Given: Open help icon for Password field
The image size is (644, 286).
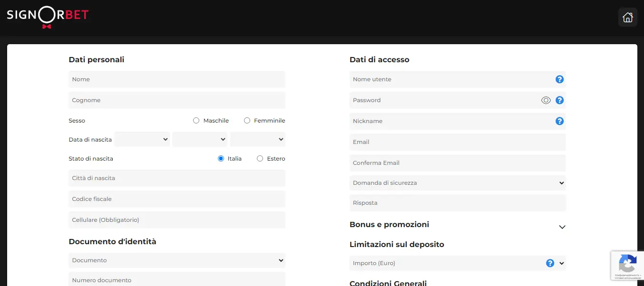Looking at the screenshot, I should pos(559,100).
